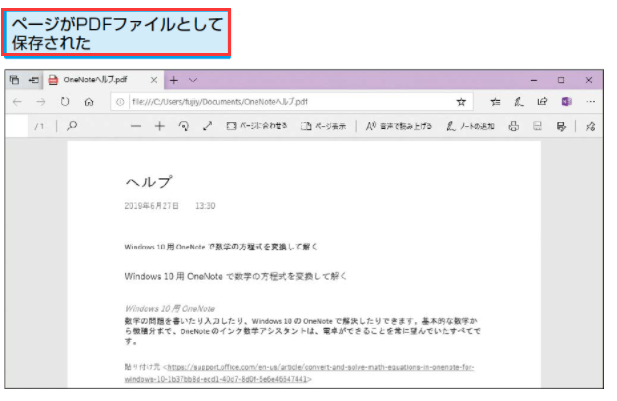
Task: Click the 貼り付け元 label
Action: (142, 367)
